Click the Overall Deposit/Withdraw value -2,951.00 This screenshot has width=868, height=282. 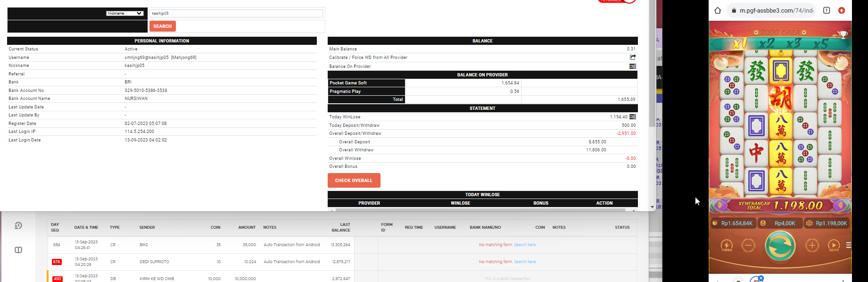tap(626, 133)
